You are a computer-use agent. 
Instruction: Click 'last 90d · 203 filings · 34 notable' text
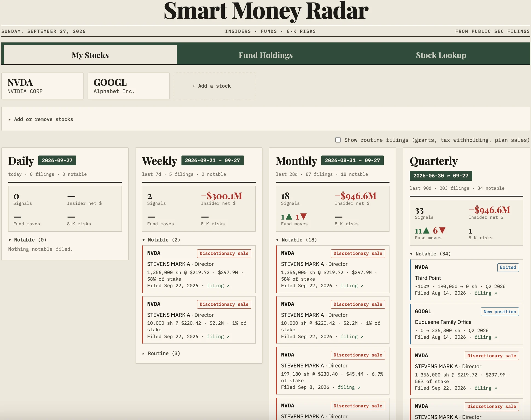[x=457, y=188]
